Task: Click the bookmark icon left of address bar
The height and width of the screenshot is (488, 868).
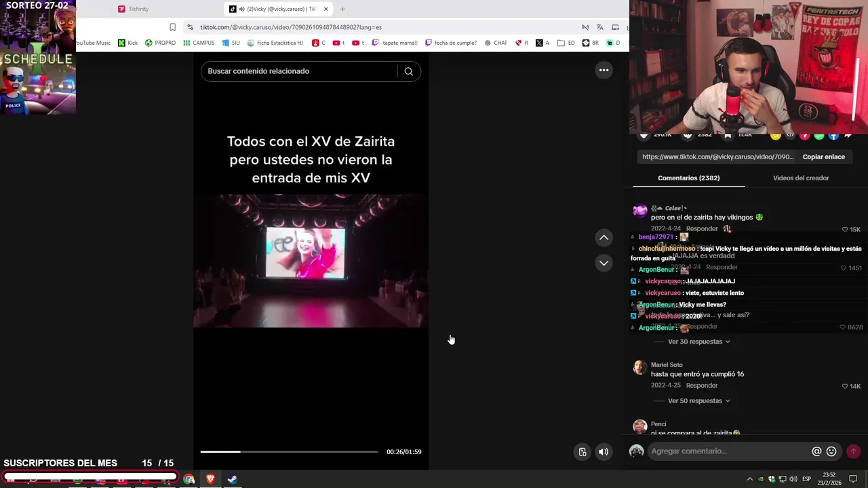Action: coord(172,27)
